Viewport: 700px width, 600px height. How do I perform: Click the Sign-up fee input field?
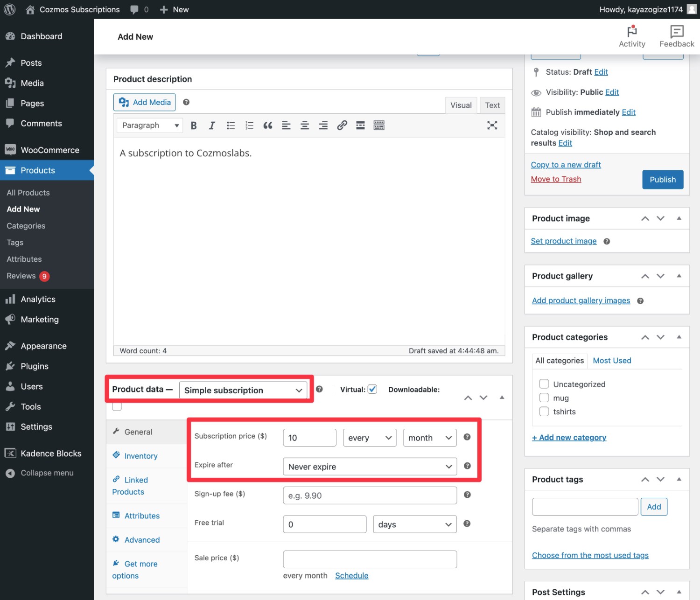370,495
